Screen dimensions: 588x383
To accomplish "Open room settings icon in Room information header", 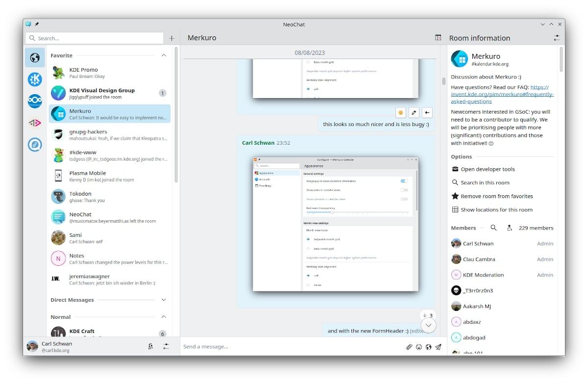I will (557, 38).
